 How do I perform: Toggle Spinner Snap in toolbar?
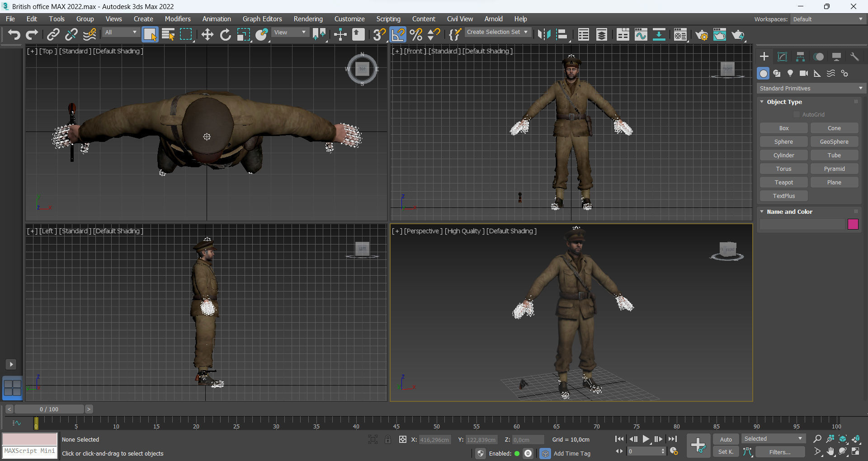[x=434, y=35]
